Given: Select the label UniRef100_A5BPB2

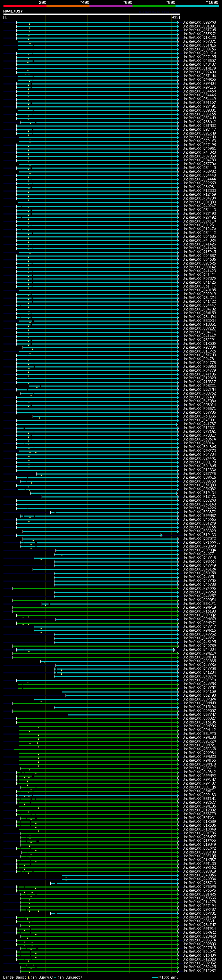Looking at the screenshot, I should [199, 172].
